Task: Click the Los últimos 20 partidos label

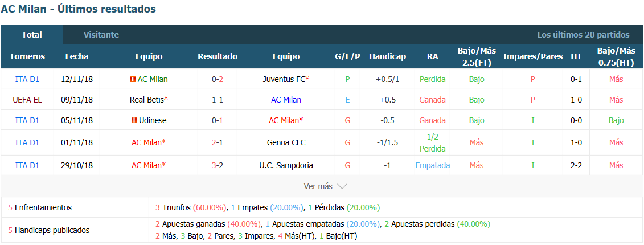Action: point(583,35)
